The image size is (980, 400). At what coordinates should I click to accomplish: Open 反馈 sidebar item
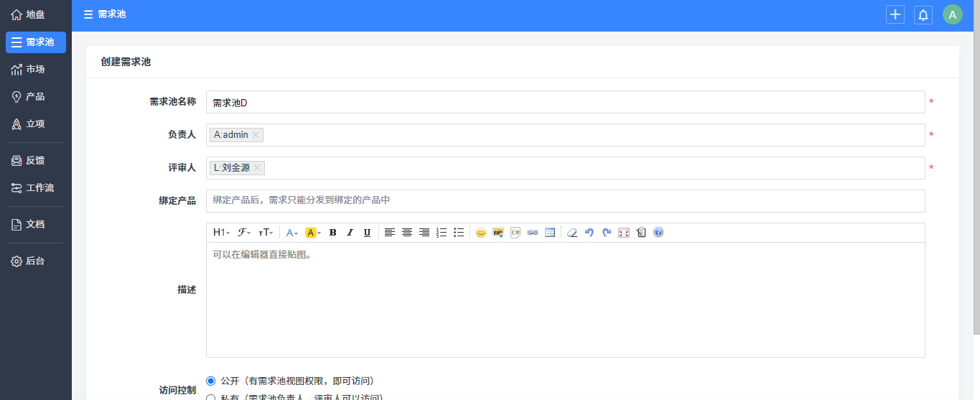(x=36, y=161)
